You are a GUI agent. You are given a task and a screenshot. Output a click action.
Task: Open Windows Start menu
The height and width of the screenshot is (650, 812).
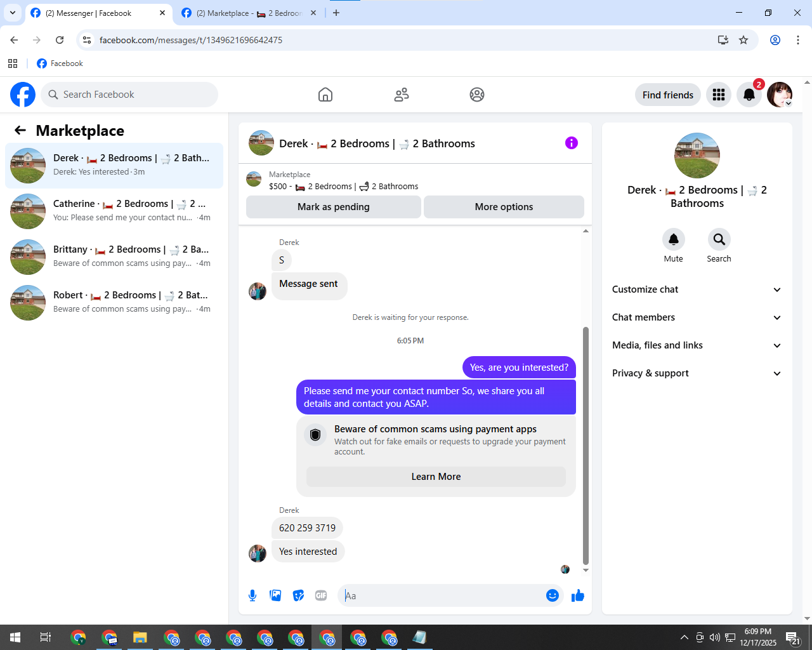point(15,637)
